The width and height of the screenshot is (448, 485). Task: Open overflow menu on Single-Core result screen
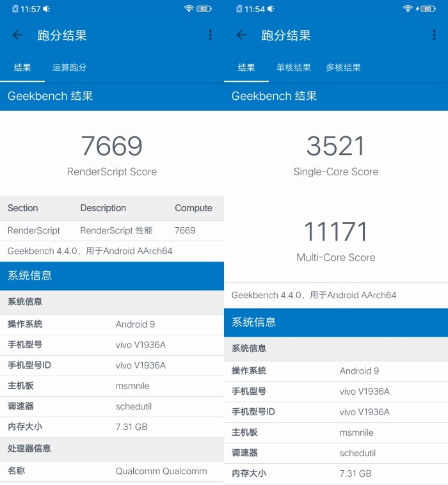coord(434,35)
